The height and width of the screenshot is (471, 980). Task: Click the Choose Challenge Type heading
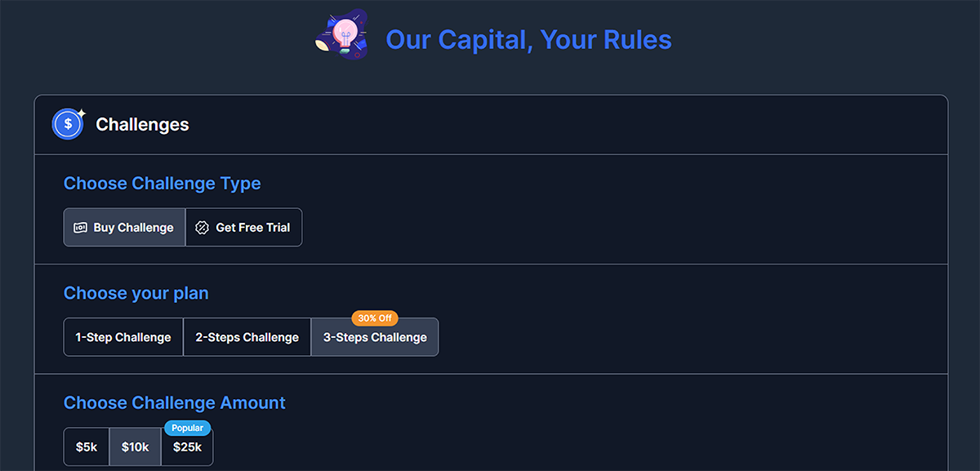(x=163, y=183)
